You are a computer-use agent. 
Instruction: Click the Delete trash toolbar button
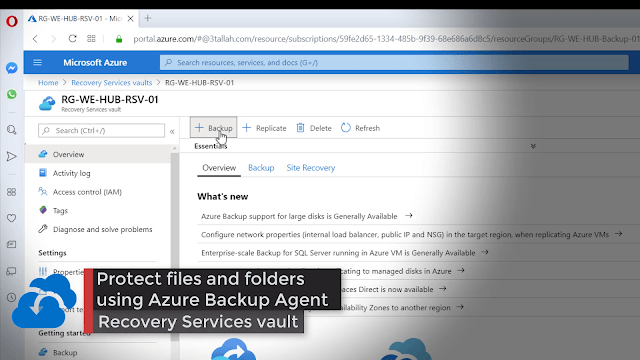pos(314,128)
